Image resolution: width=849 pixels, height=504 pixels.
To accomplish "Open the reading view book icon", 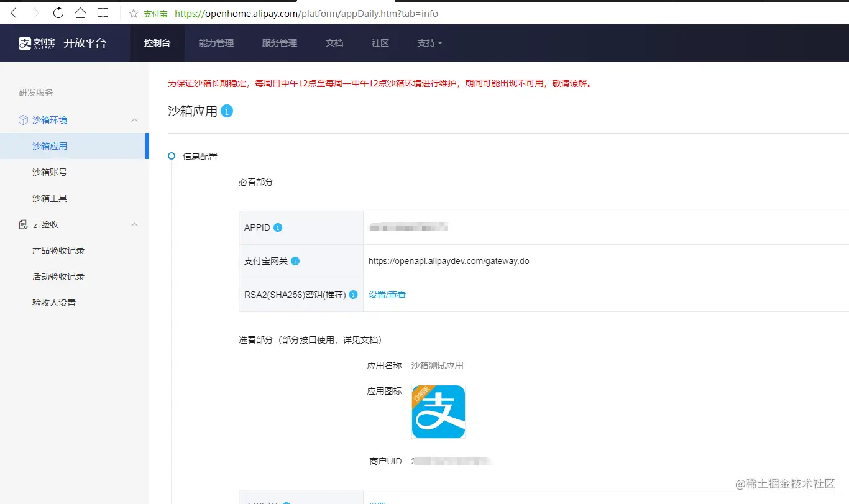I will pyautogui.click(x=103, y=12).
